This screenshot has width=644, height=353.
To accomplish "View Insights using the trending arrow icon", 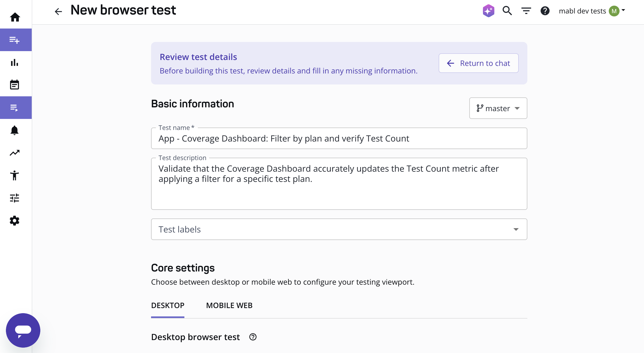I will point(15,153).
